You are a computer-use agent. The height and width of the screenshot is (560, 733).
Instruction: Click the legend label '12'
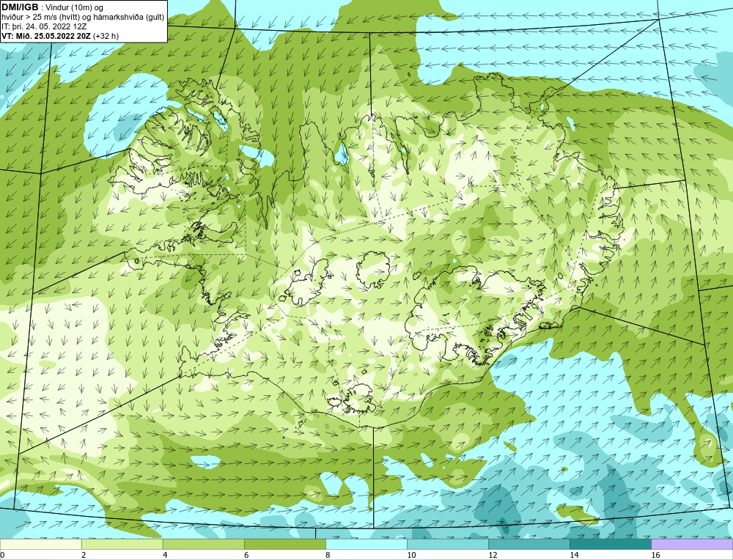[x=493, y=556]
